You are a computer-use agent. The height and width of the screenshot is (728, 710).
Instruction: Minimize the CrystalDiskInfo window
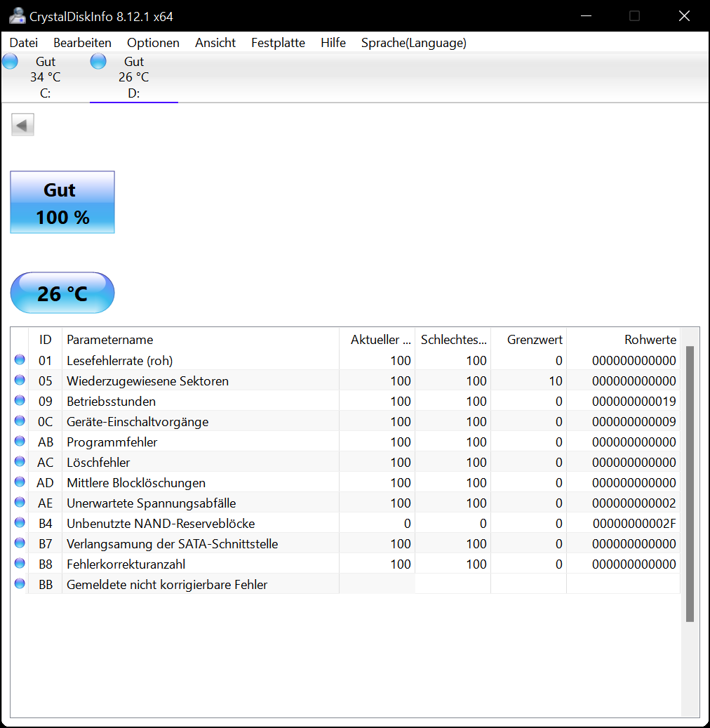click(586, 16)
